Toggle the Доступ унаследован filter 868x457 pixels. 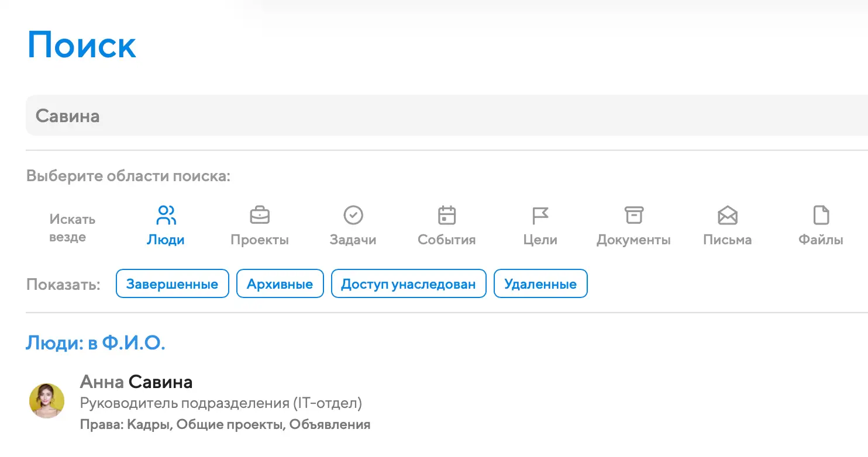[408, 284]
